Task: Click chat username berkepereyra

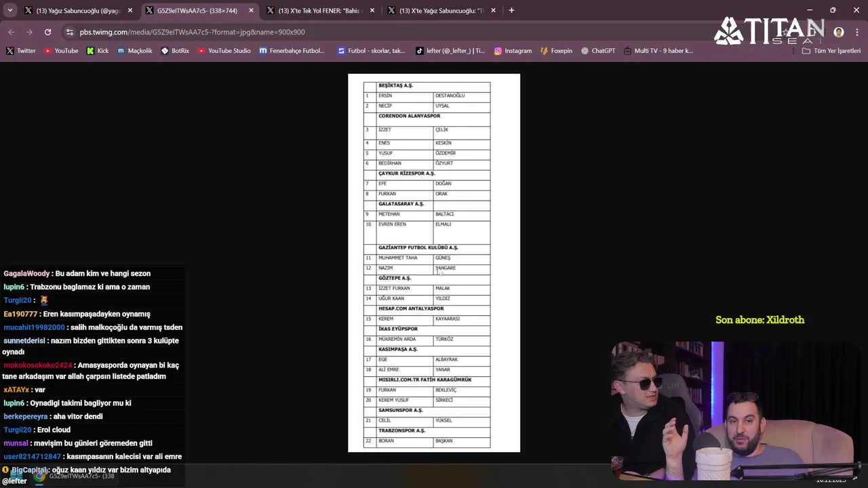Action: point(26,417)
